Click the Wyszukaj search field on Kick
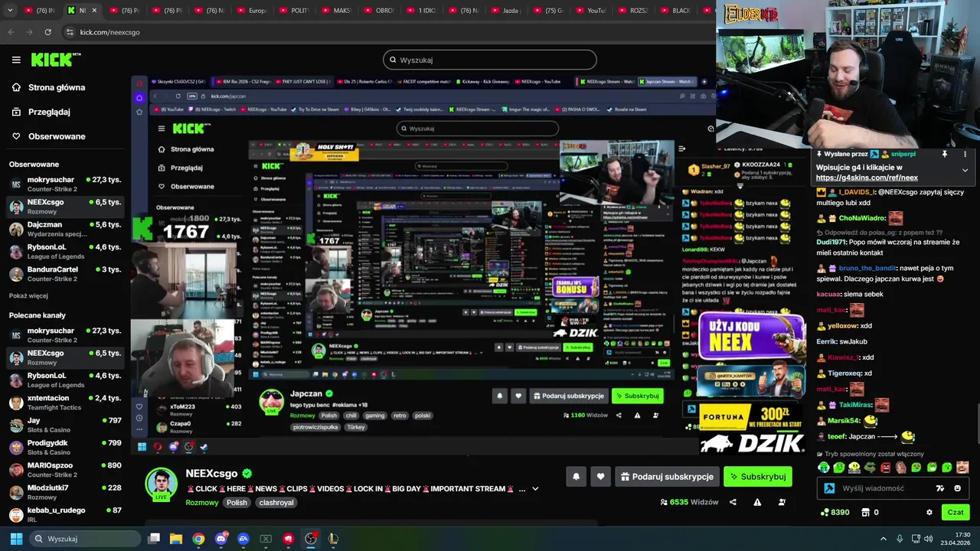Viewport: 980px width, 551px height. point(490,60)
